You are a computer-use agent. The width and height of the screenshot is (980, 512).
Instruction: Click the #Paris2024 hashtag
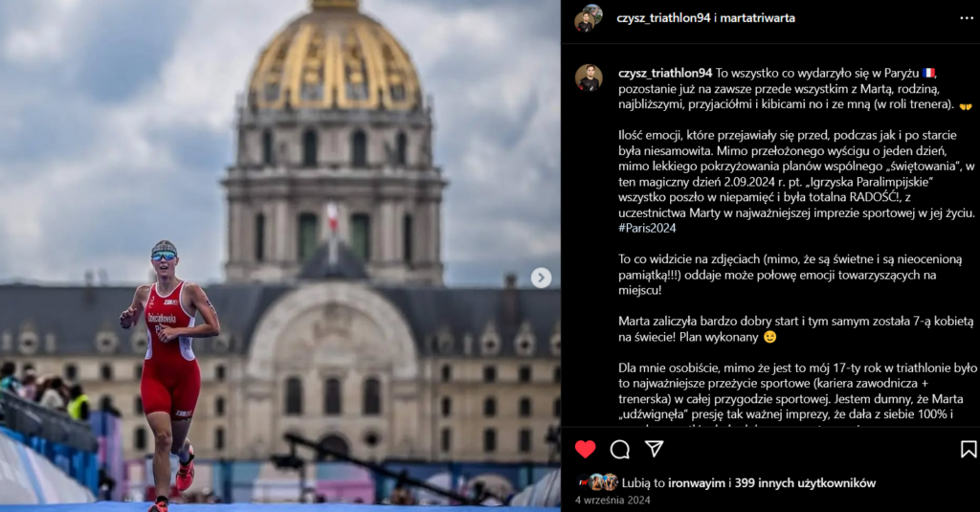click(647, 228)
